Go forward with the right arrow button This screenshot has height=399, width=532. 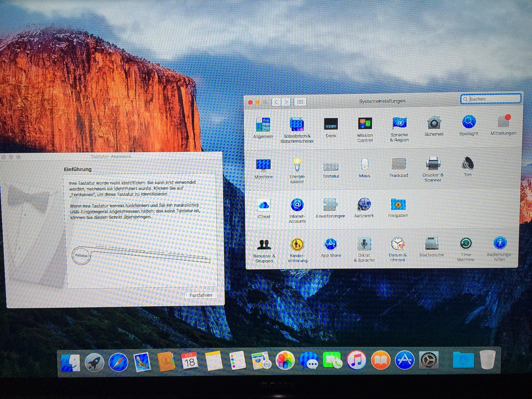tap(286, 102)
